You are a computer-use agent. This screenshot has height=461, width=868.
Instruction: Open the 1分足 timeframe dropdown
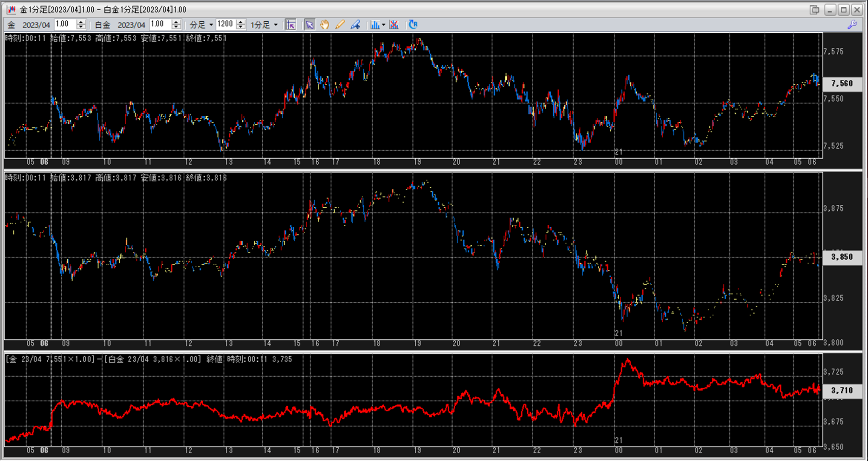point(276,25)
